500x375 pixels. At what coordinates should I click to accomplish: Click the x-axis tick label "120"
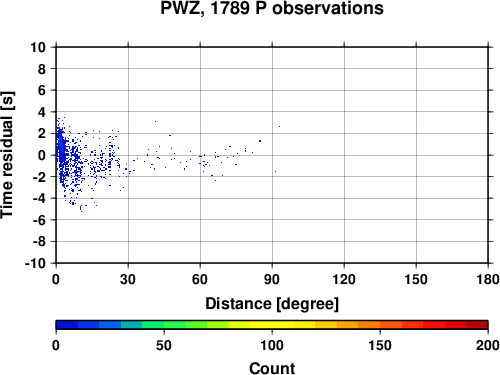tap(344, 279)
